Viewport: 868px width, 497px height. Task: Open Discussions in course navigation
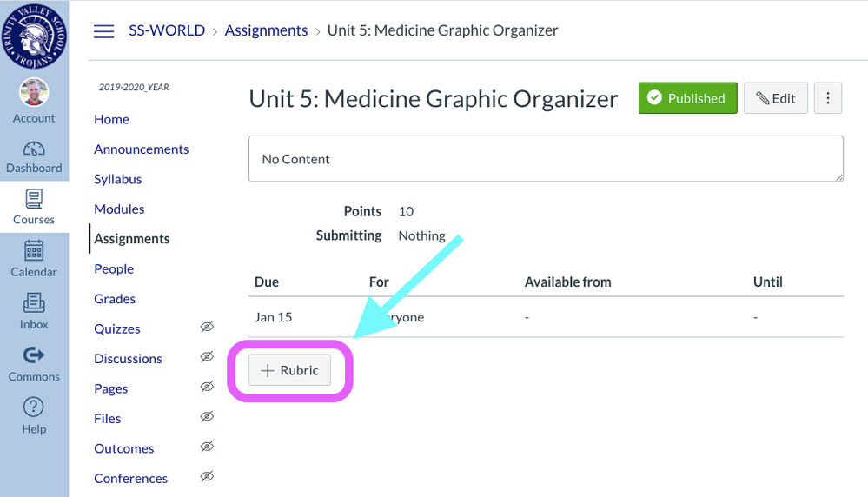(128, 359)
